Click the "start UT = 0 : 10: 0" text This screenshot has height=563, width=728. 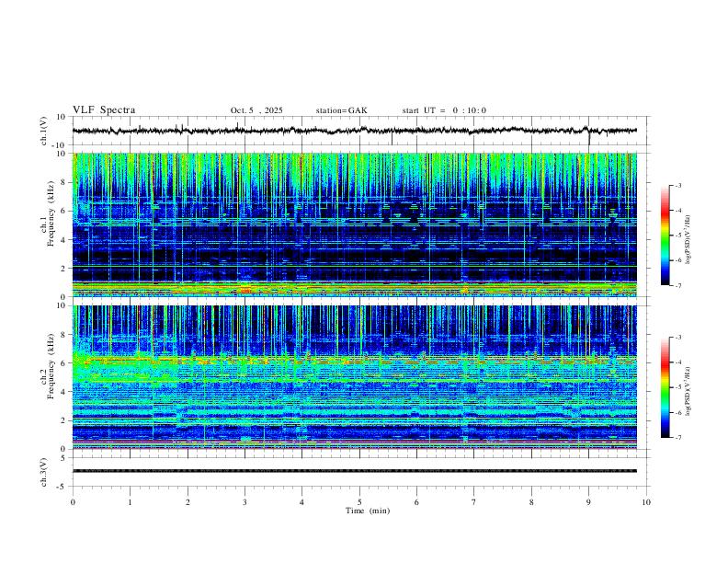pos(444,110)
